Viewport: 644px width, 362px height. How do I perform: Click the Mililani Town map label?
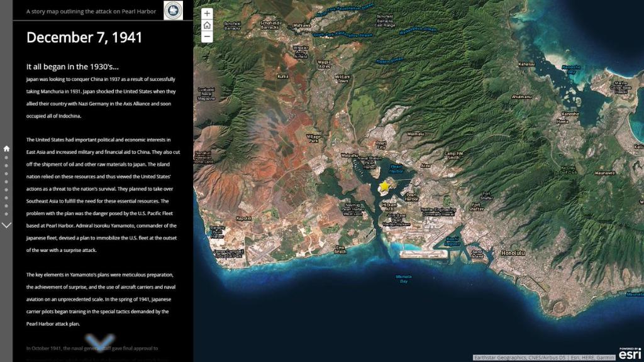coord(342,79)
